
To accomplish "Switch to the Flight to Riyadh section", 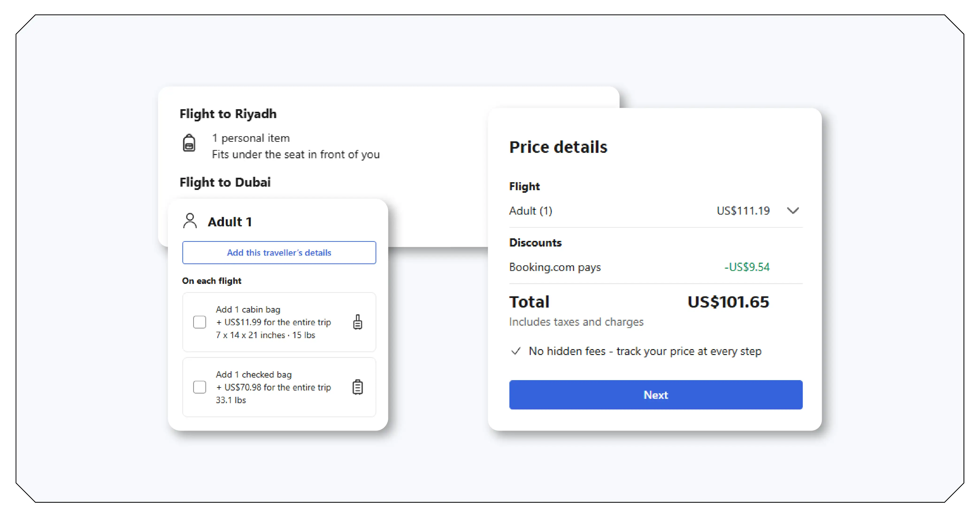I will (228, 113).
